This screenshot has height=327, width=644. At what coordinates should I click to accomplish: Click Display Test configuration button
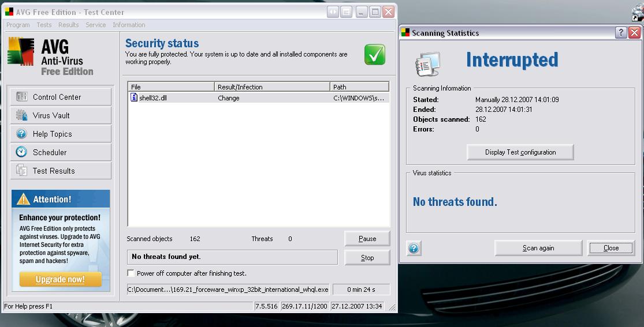[x=520, y=152]
